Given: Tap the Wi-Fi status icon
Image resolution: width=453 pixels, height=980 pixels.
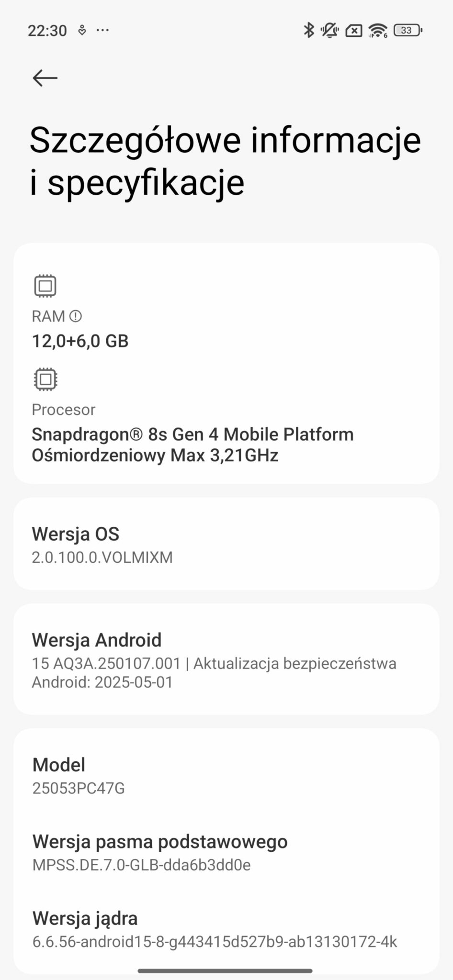Looking at the screenshot, I should pyautogui.click(x=378, y=31).
